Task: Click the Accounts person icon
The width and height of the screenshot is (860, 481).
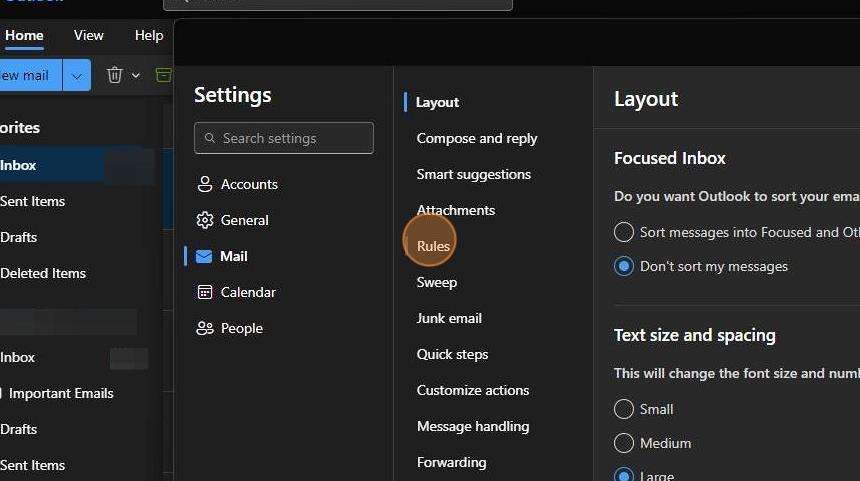Action: (x=205, y=184)
